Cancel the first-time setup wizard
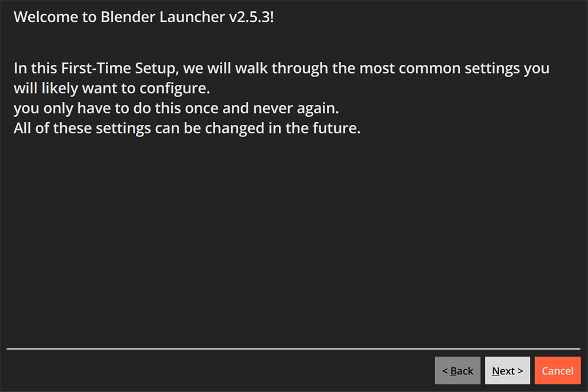The image size is (588, 392). (557, 371)
